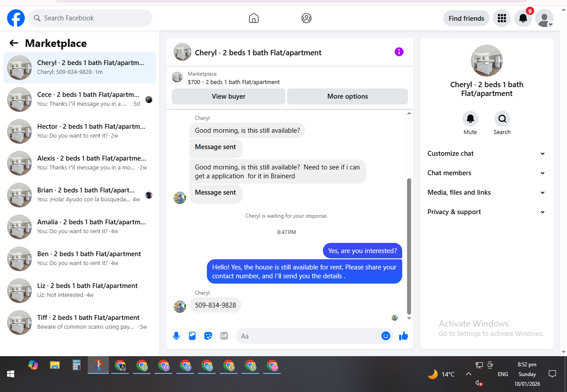
Task: Click the Search Facebook field
Action: tap(90, 18)
